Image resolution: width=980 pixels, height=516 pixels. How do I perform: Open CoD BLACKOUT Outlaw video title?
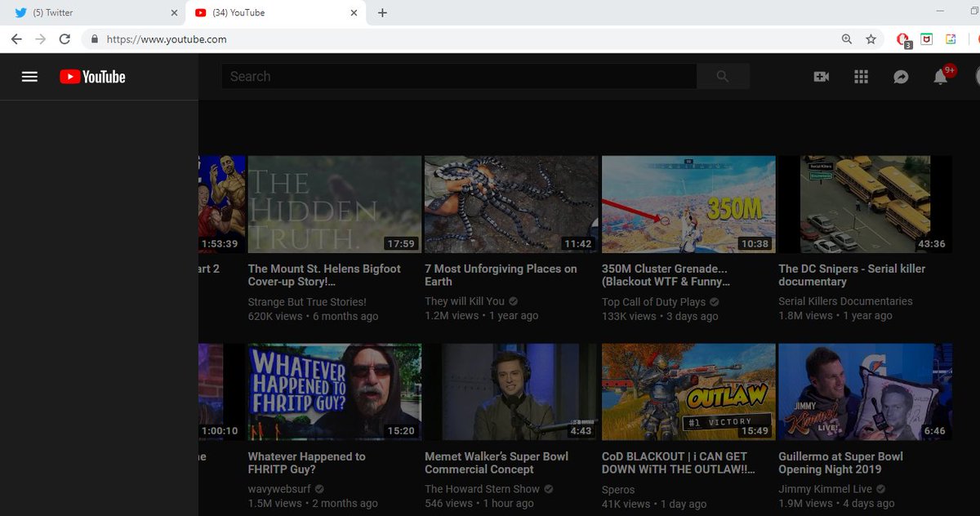click(x=679, y=463)
